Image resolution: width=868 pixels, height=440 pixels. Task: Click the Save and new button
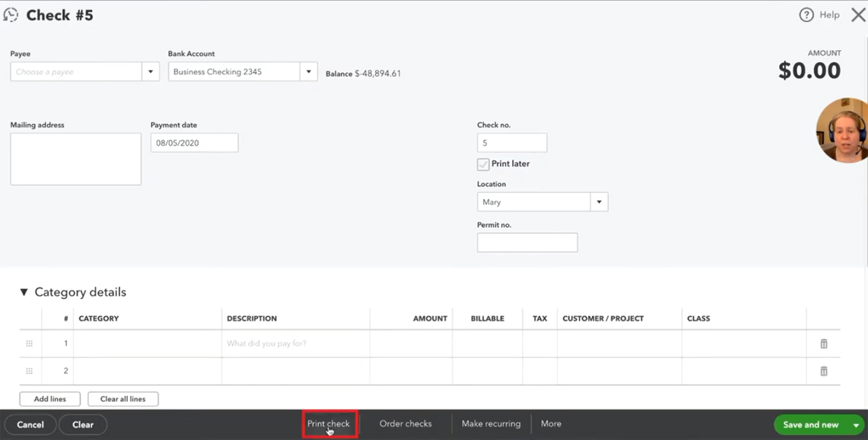[x=811, y=425]
